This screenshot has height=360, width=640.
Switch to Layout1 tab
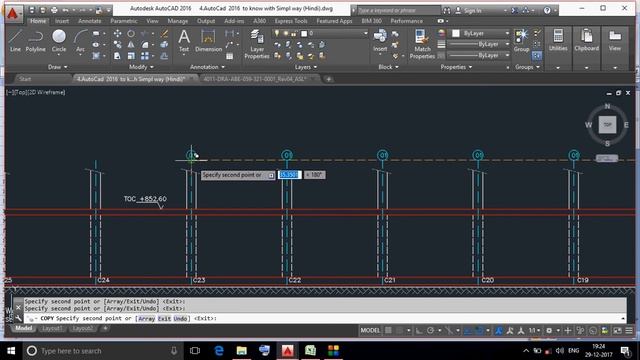click(x=52, y=329)
